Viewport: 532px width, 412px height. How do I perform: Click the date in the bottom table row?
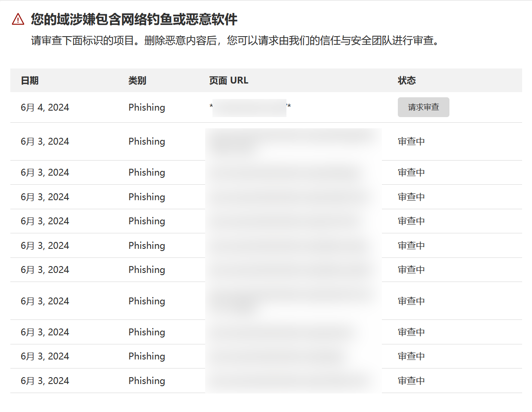pyautogui.click(x=45, y=381)
